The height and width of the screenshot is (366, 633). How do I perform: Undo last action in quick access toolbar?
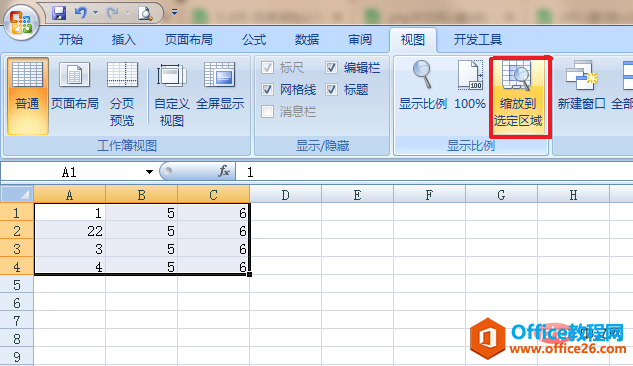(x=80, y=13)
